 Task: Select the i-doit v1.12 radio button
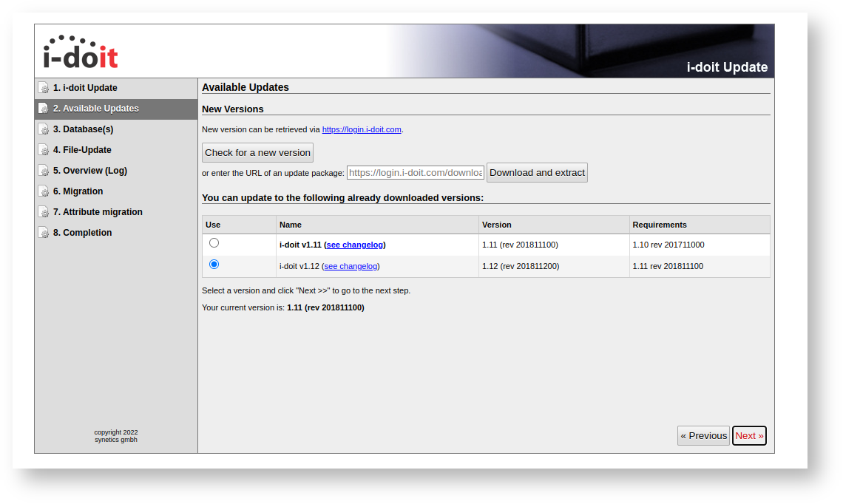click(214, 265)
